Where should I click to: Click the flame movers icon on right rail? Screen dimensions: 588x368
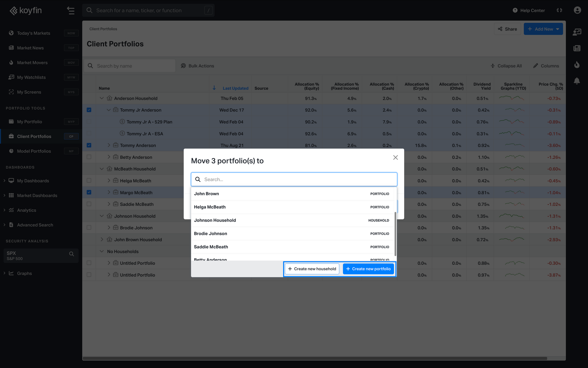577,64
